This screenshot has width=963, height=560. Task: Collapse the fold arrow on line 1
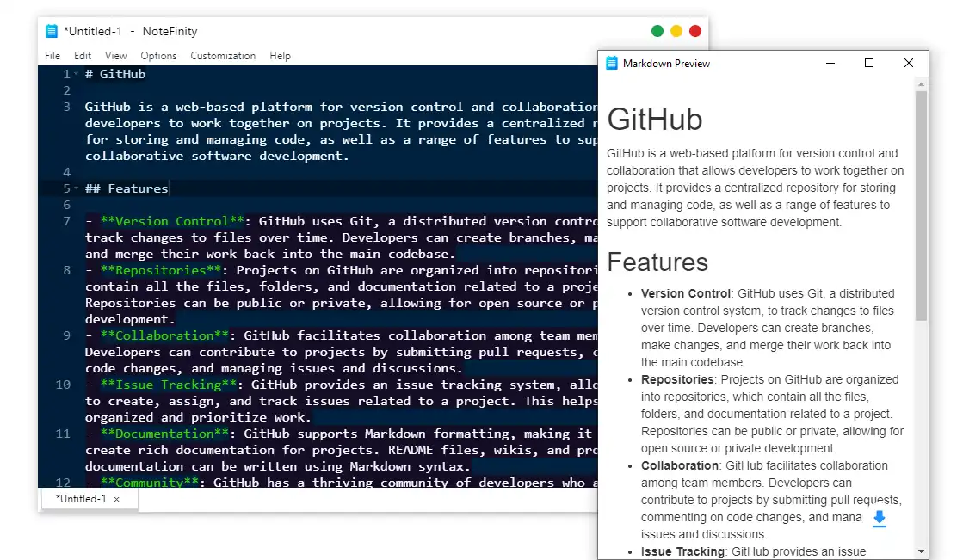coord(76,74)
